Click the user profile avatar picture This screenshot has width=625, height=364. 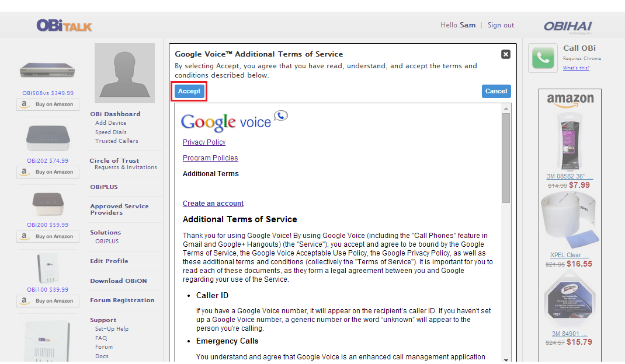point(125,73)
